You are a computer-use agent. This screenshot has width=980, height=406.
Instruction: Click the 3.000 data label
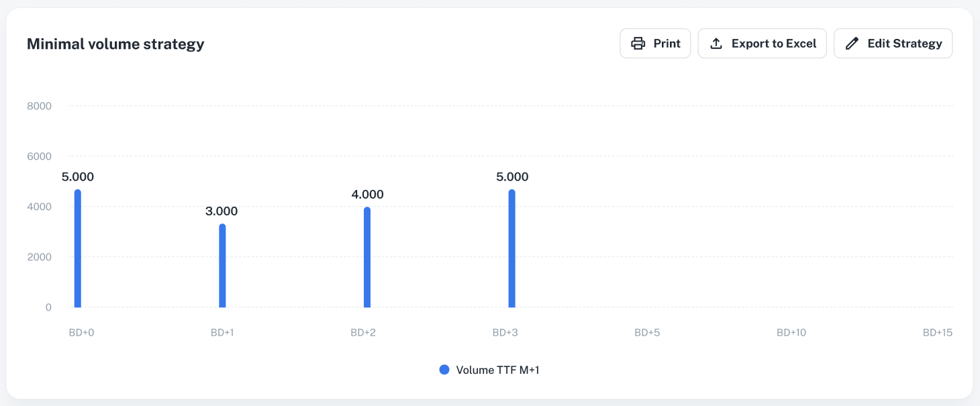coord(222,211)
